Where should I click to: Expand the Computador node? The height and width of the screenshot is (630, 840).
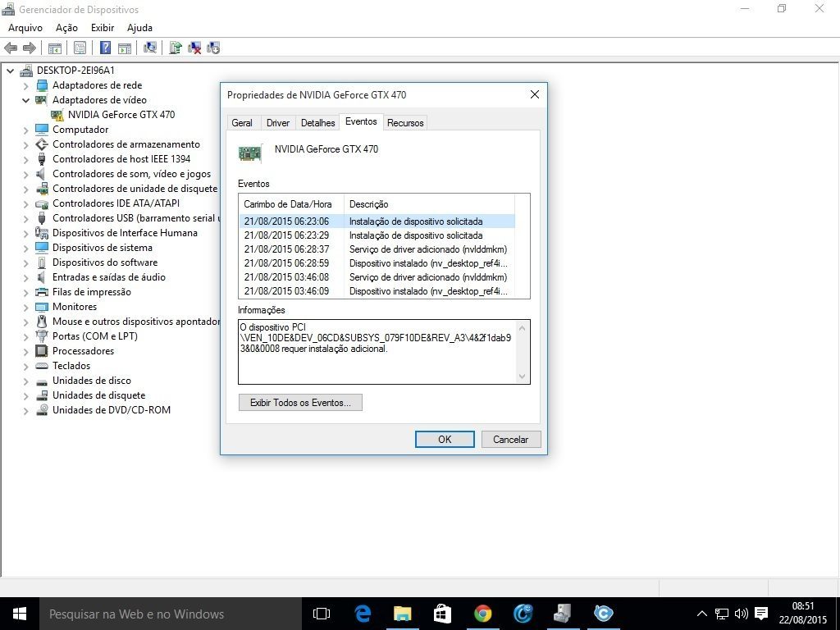pyautogui.click(x=25, y=130)
